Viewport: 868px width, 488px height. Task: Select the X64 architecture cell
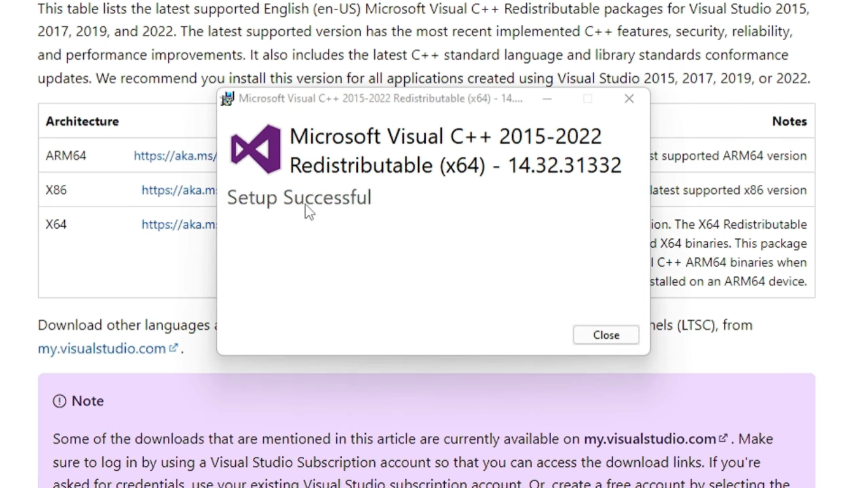pos(56,224)
